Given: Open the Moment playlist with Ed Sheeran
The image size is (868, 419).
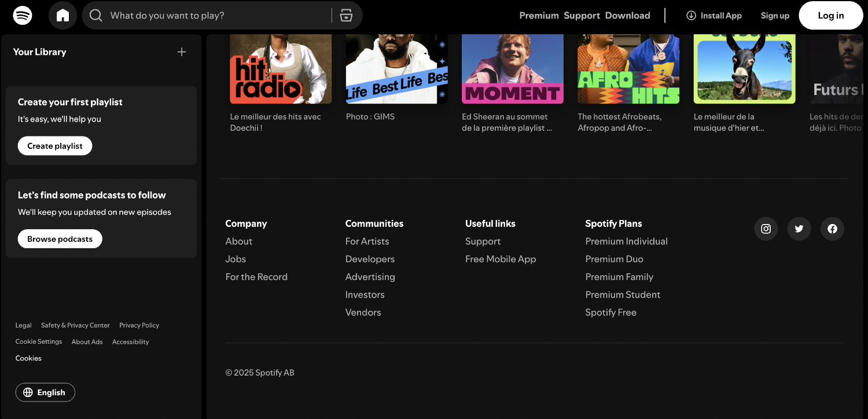Looking at the screenshot, I should pyautogui.click(x=513, y=69).
